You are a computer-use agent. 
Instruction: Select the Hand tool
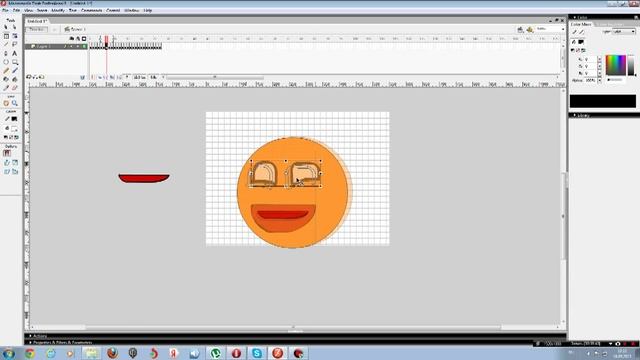(x=6, y=103)
